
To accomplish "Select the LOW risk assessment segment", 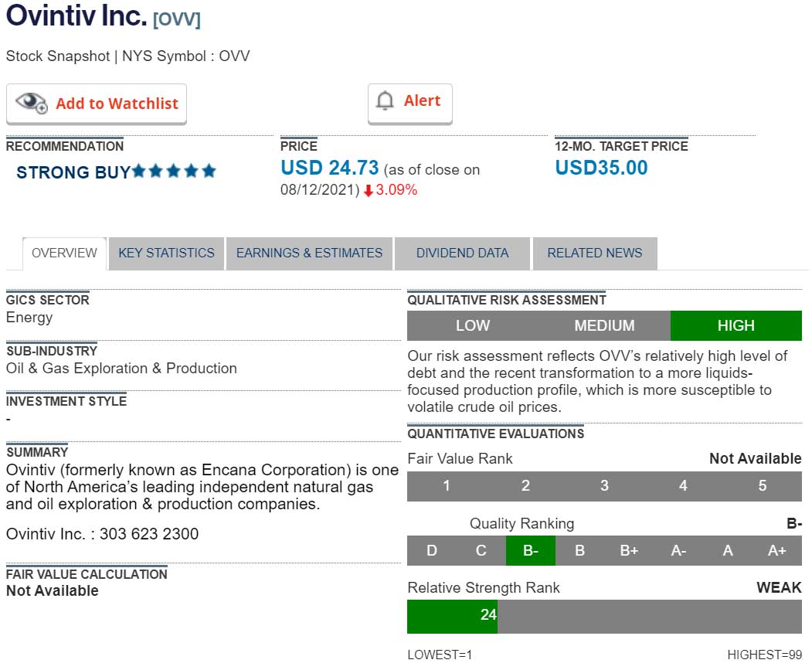I will click(472, 326).
